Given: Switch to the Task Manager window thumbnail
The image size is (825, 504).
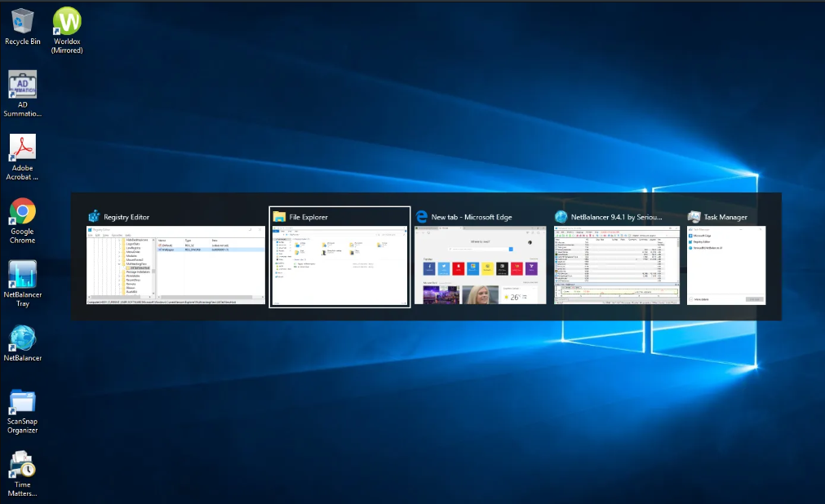Looking at the screenshot, I should click(x=726, y=265).
